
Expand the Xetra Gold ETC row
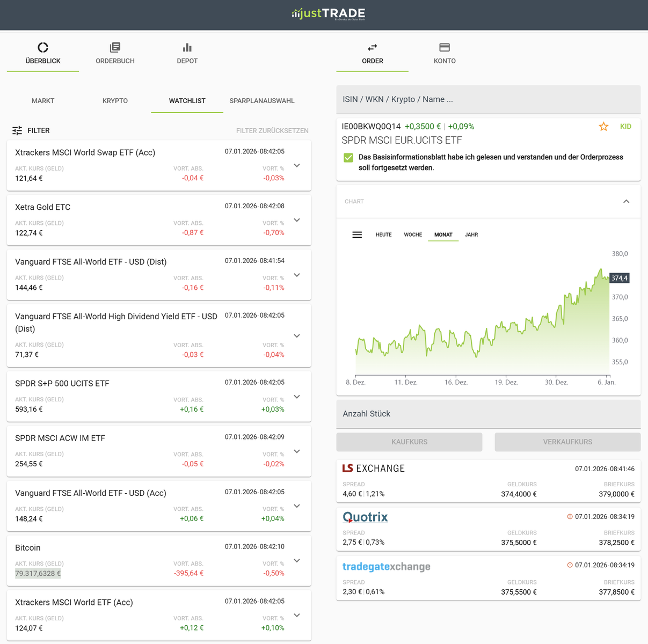[x=297, y=220]
